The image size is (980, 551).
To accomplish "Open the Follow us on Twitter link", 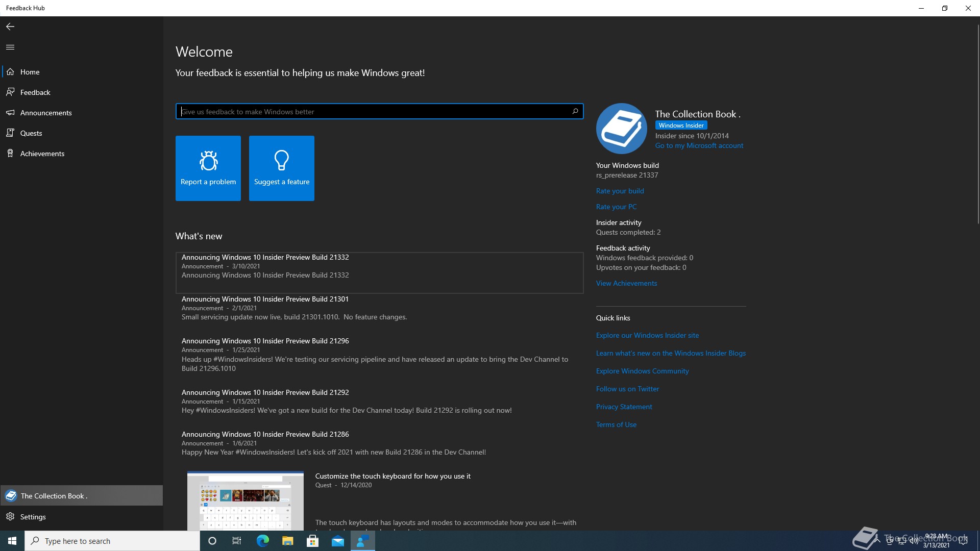I will (627, 389).
